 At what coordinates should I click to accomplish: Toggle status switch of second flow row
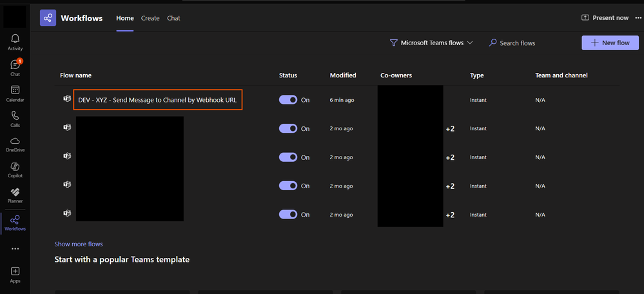coord(288,128)
